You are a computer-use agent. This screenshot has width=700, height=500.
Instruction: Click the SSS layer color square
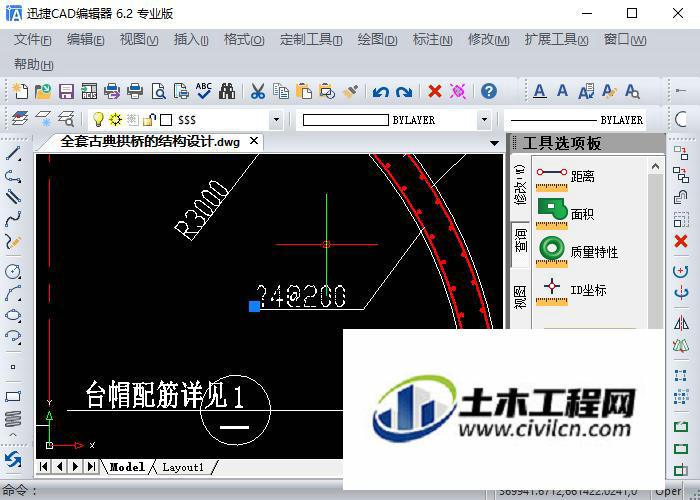click(166, 120)
